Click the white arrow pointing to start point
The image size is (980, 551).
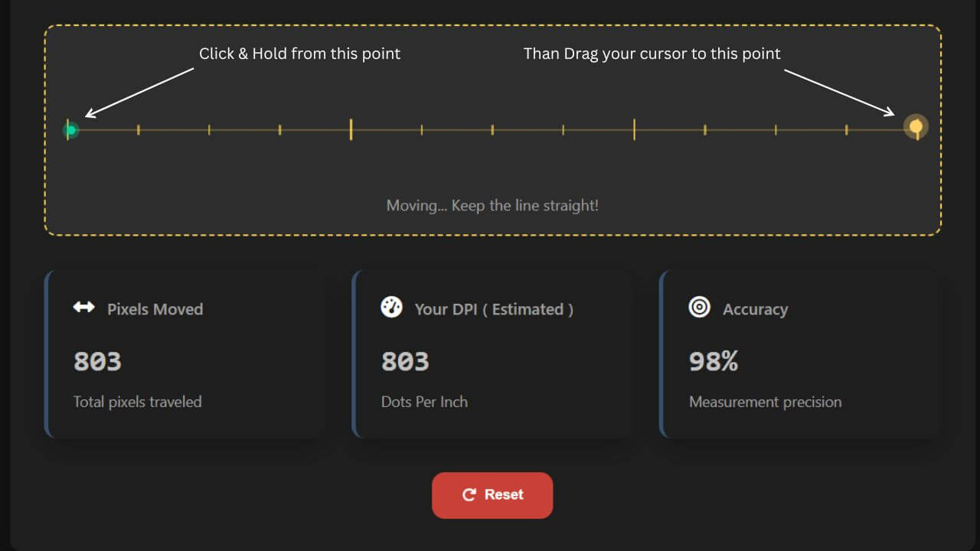tap(139, 93)
